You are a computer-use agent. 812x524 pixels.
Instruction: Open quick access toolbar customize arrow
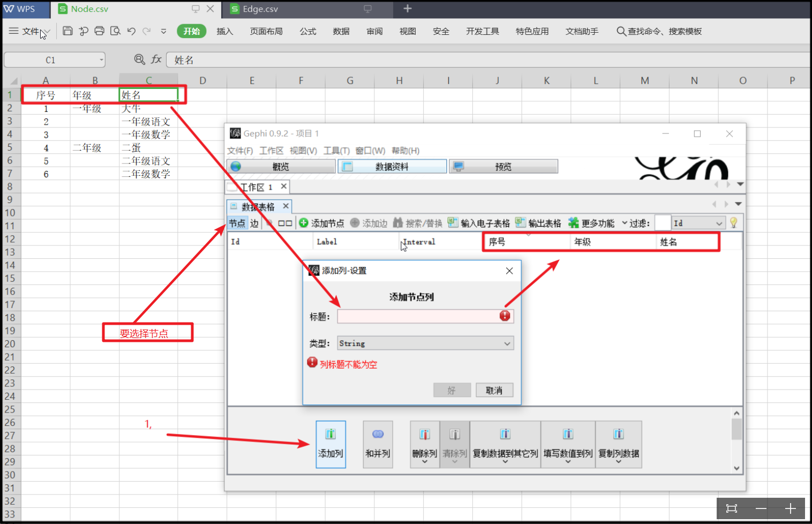164,31
